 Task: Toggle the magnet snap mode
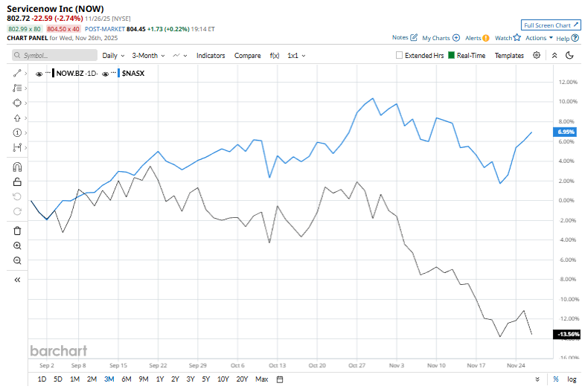click(17, 167)
